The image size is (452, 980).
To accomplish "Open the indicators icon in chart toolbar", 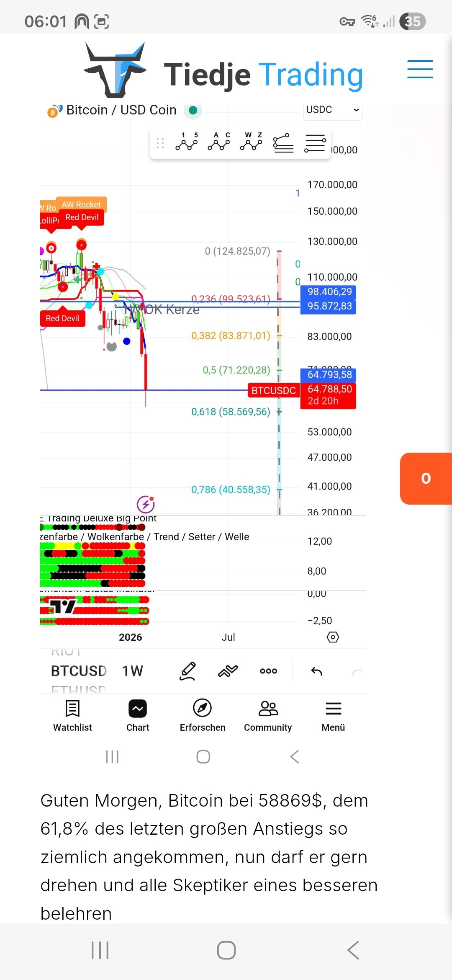I will (x=228, y=671).
